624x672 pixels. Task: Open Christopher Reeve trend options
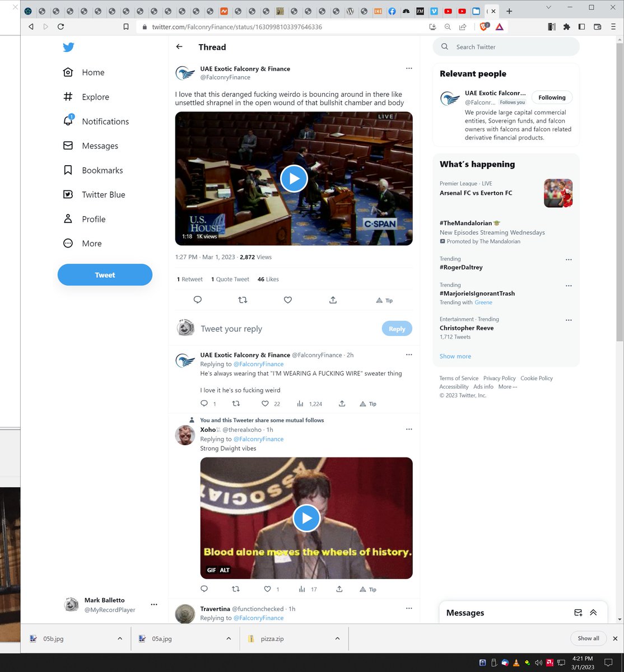click(x=569, y=320)
